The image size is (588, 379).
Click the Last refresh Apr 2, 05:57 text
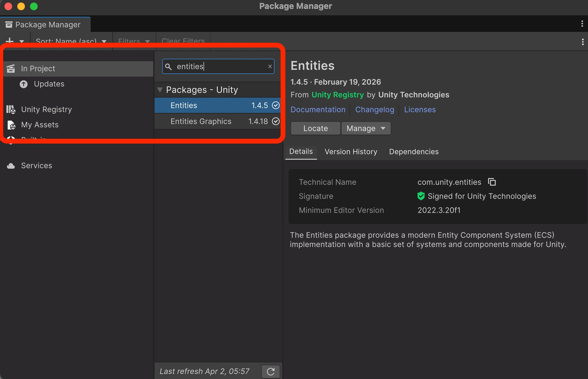coord(204,371)
